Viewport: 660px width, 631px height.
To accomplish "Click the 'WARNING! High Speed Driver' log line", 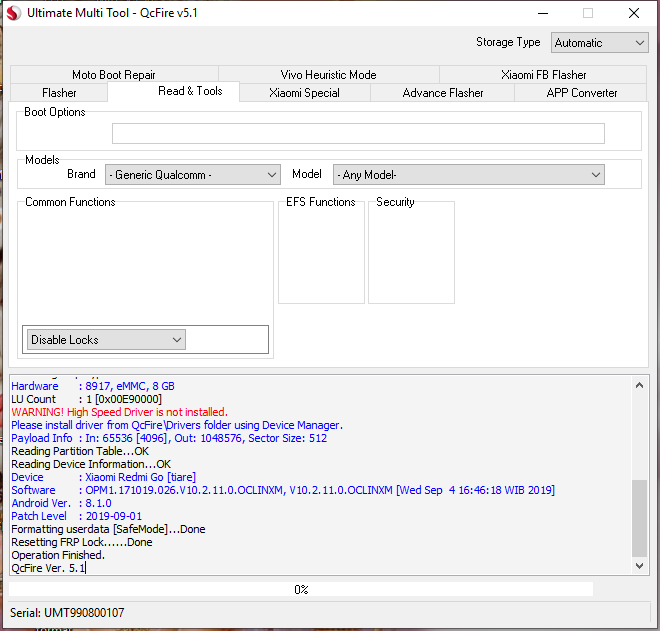I will click(x=120, y=412).
